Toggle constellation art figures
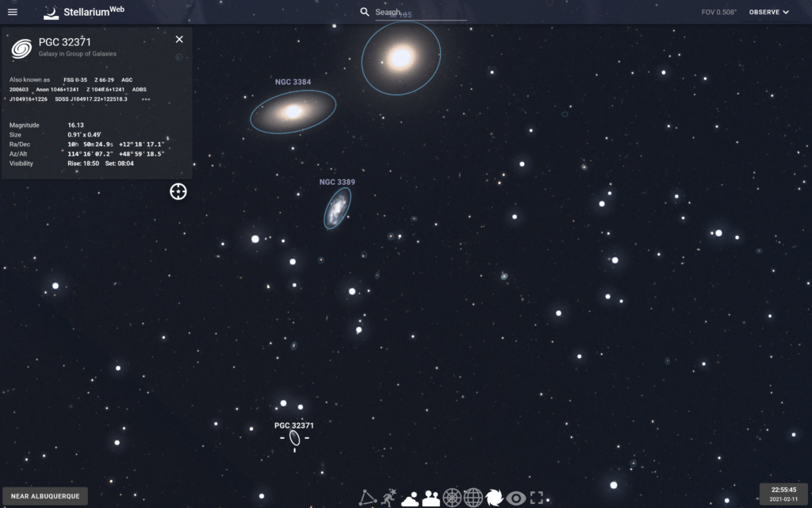This screenshot has width=812, height=508. [389, 498]
